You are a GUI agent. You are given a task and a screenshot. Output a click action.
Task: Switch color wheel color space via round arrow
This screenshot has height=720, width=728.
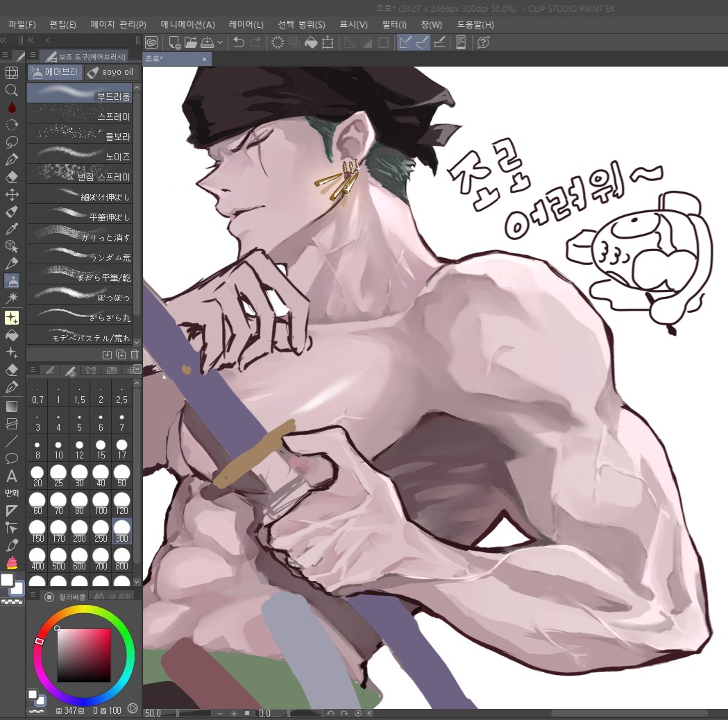click(133, 708)
